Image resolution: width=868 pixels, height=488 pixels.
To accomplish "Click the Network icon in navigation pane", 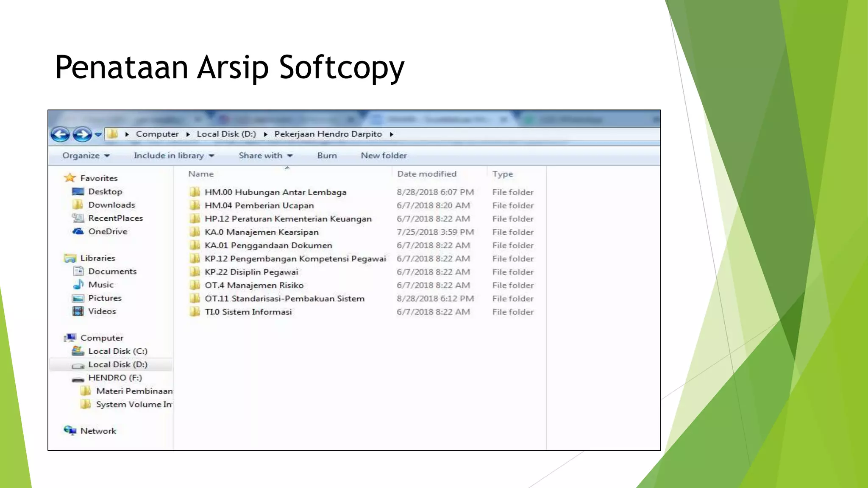I will [x=70, y=431].
